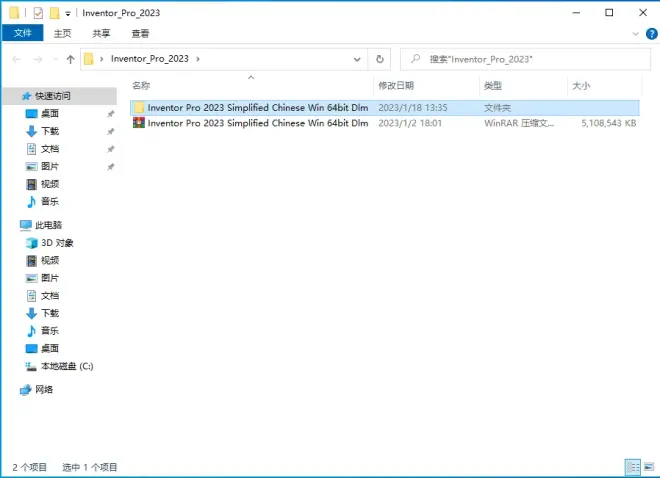
Task: Expand the ribbon with the chevron
Action: pyautogui.click(x=636, y=34)
